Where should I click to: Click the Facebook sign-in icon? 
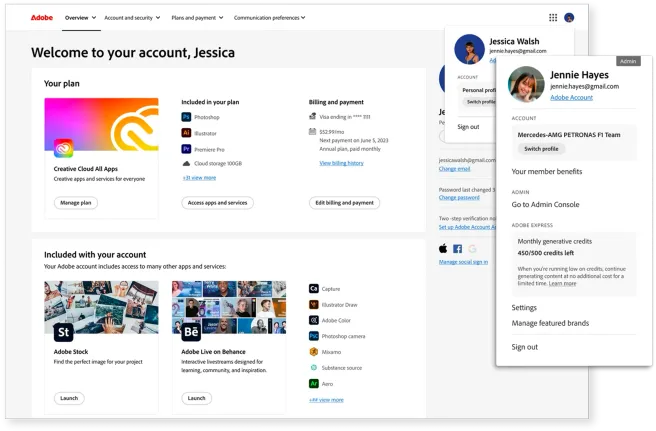pyautogui.click(x=458, y=249)
